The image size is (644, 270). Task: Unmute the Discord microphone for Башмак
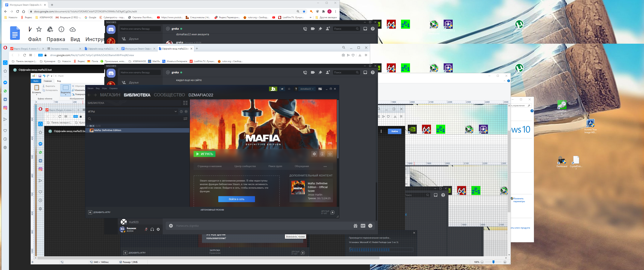pyautogui.click(x=146, y=229)
